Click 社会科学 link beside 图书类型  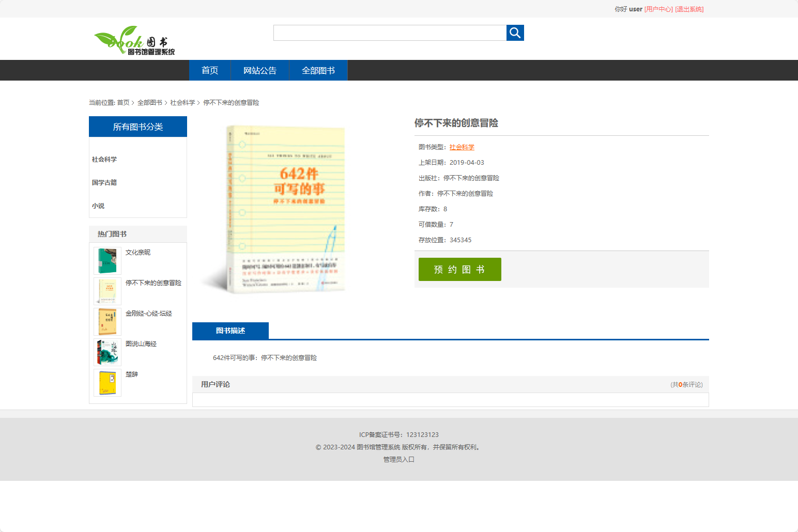pyautogui.click(x=461, y=147)
